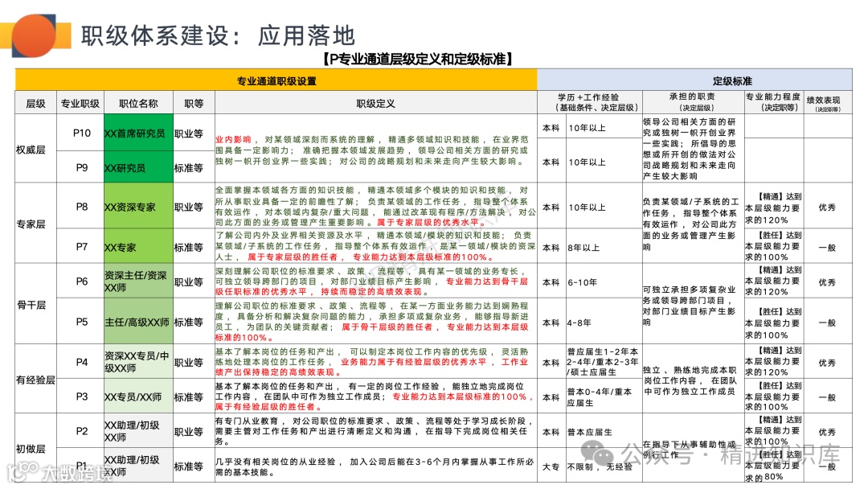Click the 普本0-4年/重本应届生 cell
The image size is (868, 489).
coord(604,397)
